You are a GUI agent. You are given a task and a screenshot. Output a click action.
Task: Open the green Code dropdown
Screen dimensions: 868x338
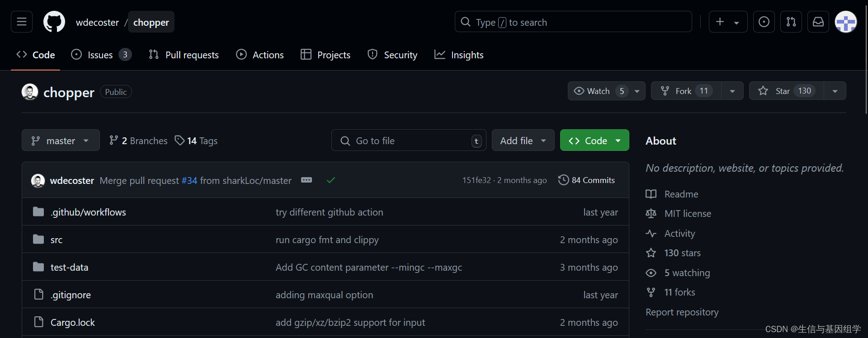[x=594, y=141]
